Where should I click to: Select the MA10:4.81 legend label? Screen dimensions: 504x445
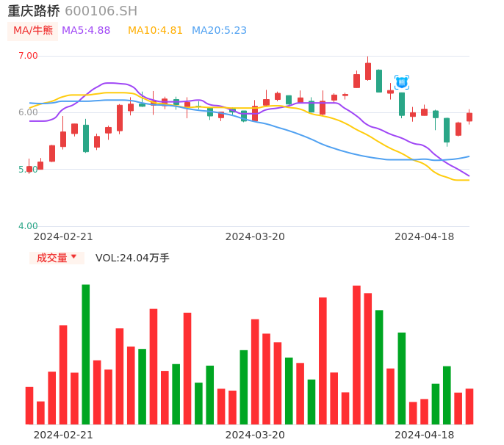(x=155, y=31)
